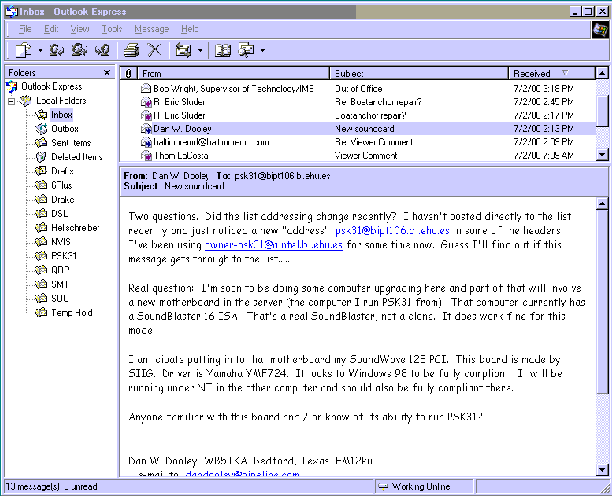
Task: Click the Print toolbar icon
Action: (132, 50)
